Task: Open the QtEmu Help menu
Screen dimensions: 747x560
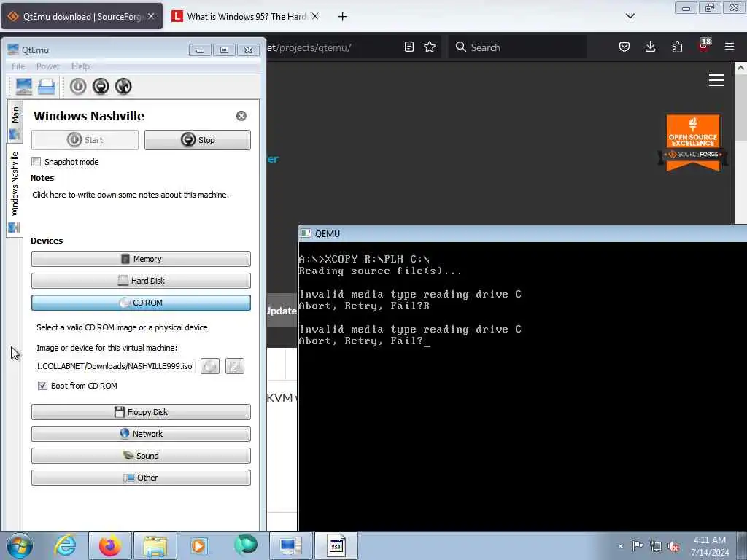Action: coord(80,66)
